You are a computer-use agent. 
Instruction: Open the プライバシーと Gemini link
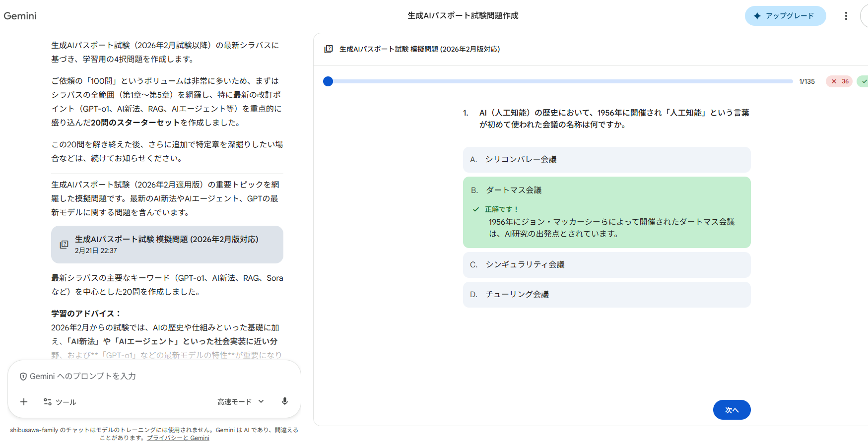pyautogui.click(x=178, y=438)
